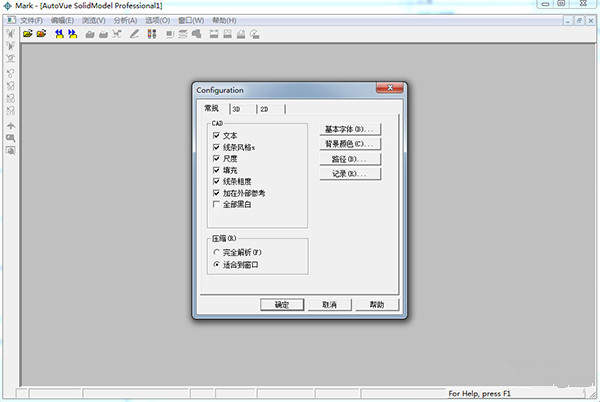Open the 浏览(V) menu
600x402 pixels.
pos(93,20)
